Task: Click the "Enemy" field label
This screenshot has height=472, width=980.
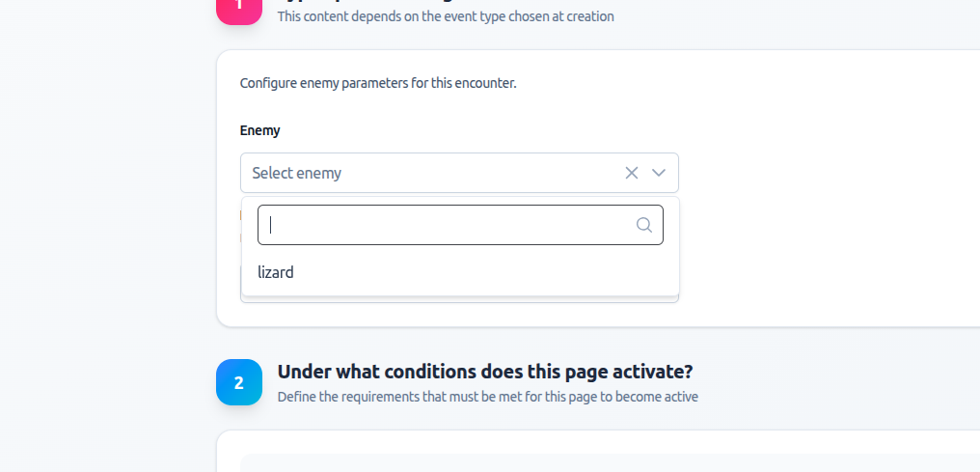Action: pos(259,130)
